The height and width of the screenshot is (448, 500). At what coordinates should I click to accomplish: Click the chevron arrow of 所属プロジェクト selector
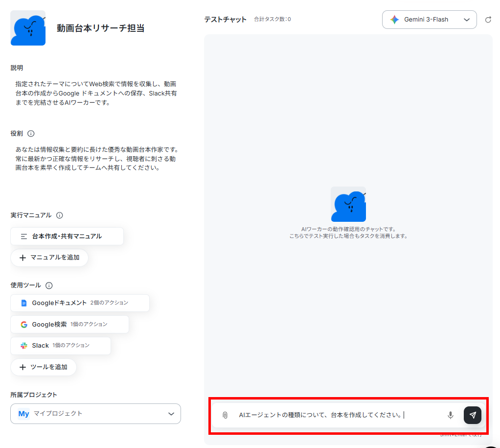[171, 414]
